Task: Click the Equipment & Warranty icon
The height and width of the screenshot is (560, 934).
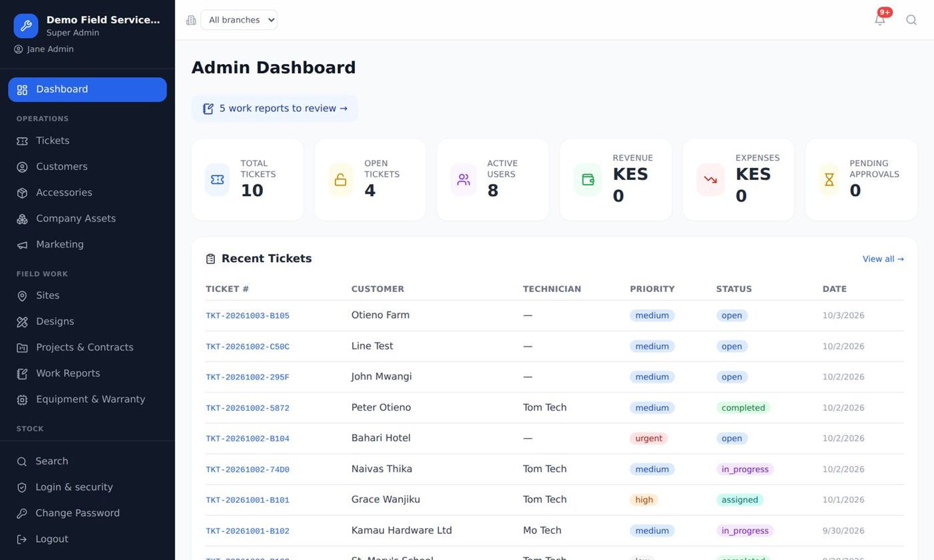Action: pos(22,400)
